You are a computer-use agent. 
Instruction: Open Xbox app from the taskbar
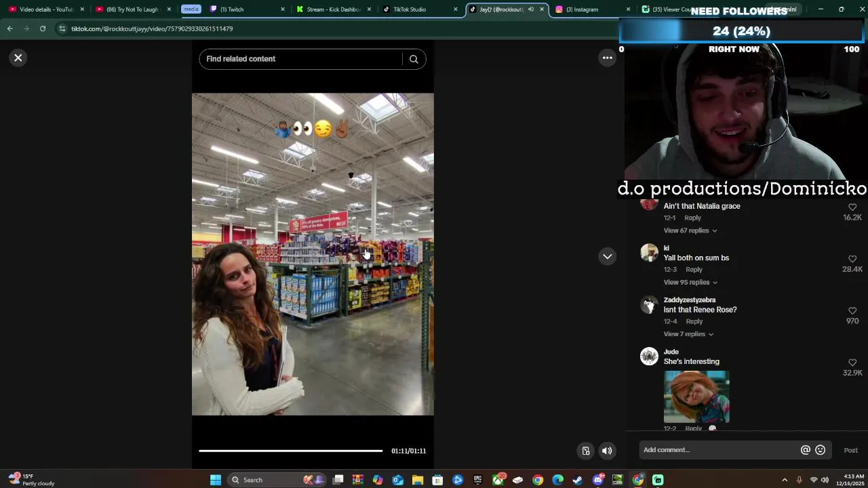pyautogui.click(x=498, y=480)
